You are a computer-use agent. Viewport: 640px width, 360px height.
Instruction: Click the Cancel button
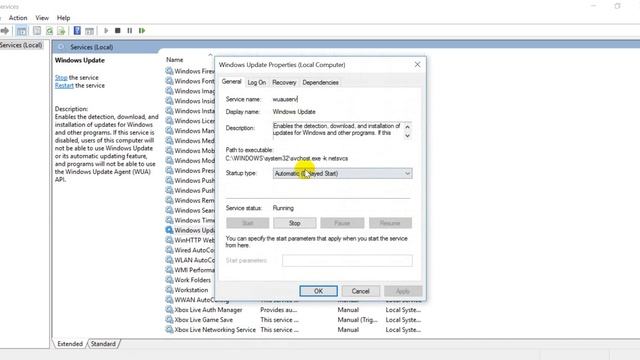pos(360,291)
